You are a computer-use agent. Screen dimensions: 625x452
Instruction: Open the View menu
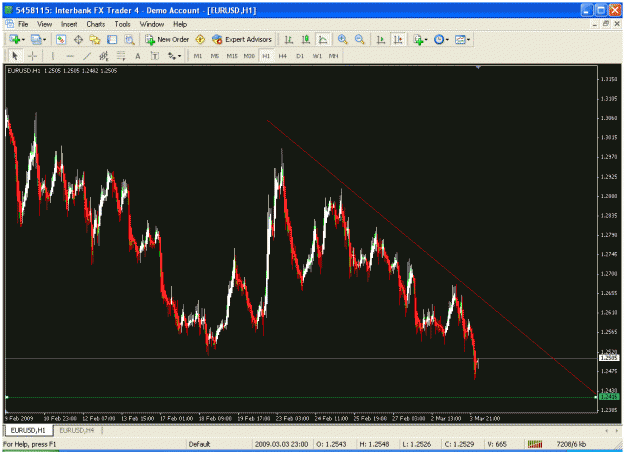point(45,24)
